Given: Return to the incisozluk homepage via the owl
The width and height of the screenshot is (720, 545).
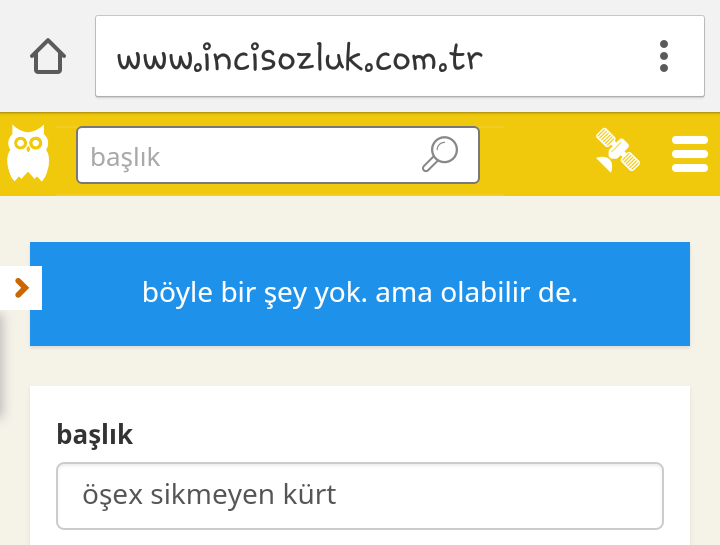Looking at the screenshot, I should click(28, 153).
